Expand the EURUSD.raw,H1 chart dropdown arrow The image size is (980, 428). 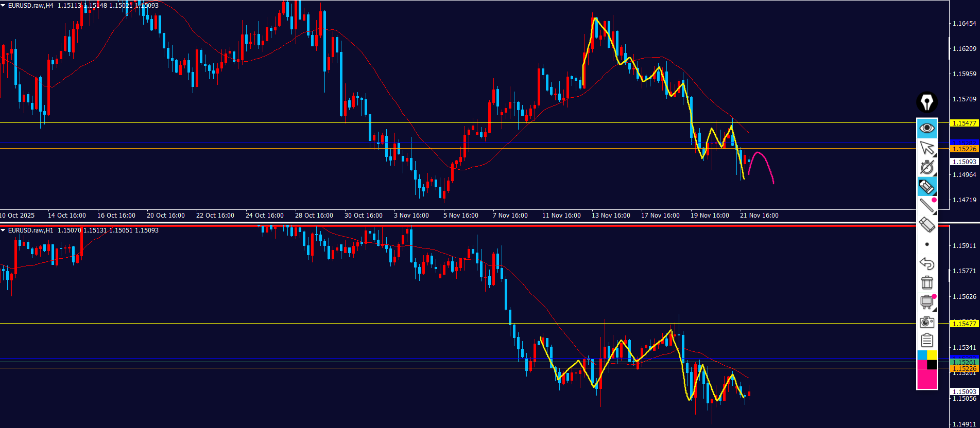click(4, 230)
